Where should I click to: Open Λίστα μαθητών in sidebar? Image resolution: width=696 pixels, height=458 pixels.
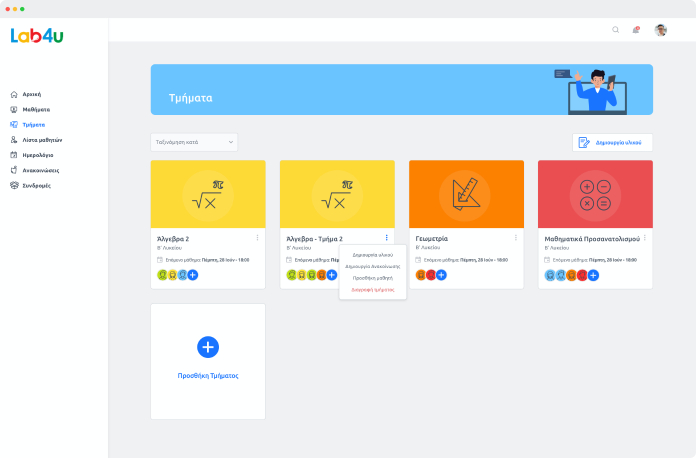[x=42, y=140]
